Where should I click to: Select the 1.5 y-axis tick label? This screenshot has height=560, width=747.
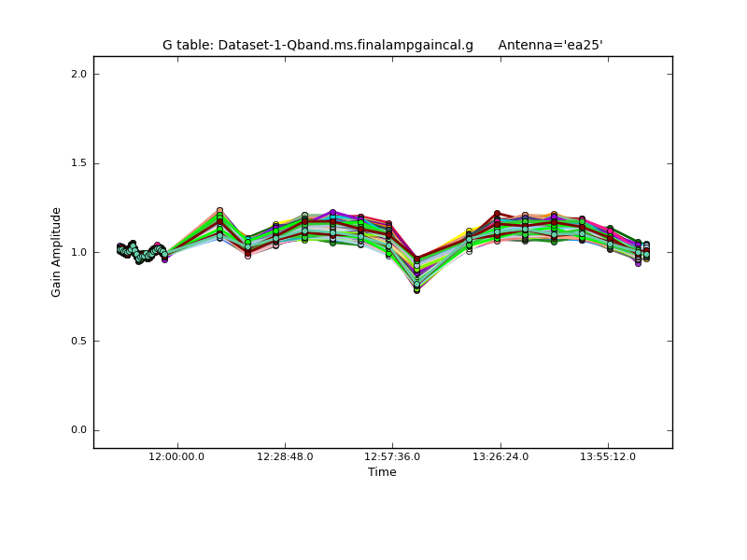tap(81, 163)
